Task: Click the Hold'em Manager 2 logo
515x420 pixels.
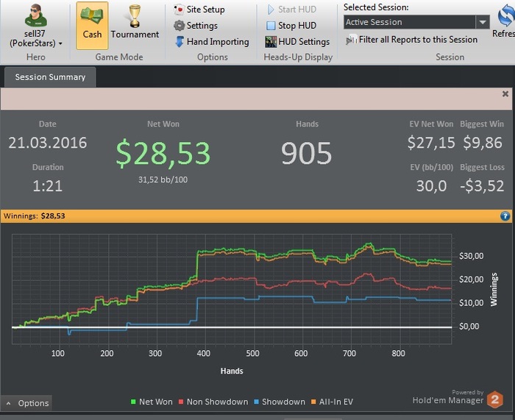Action: click(x=494, y=400)
